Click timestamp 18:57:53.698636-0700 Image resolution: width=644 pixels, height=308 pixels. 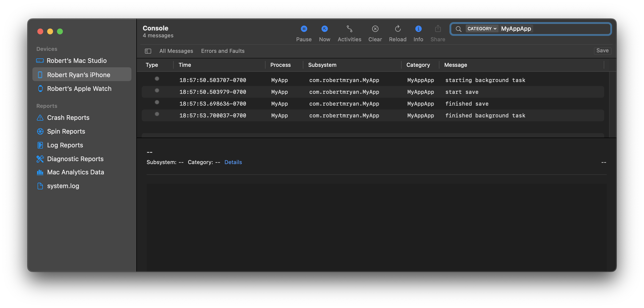[x=213, y=104]
